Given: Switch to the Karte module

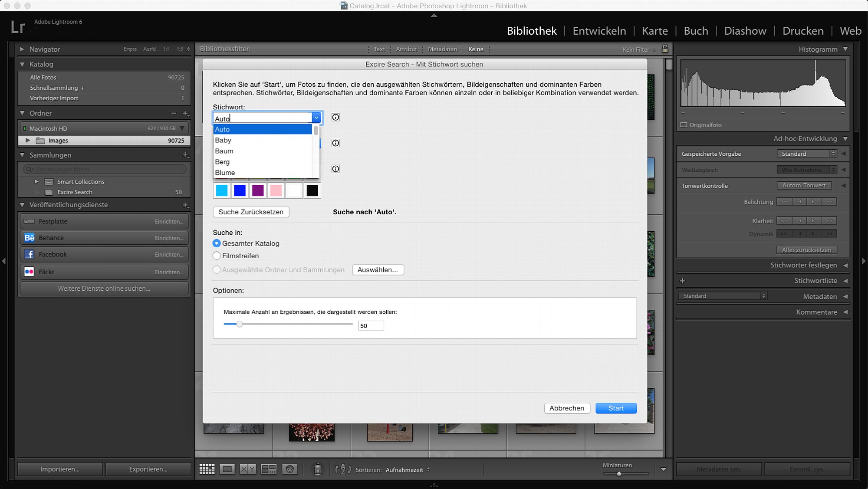Looking at the screenshot, I should click(x=655, y=31).
